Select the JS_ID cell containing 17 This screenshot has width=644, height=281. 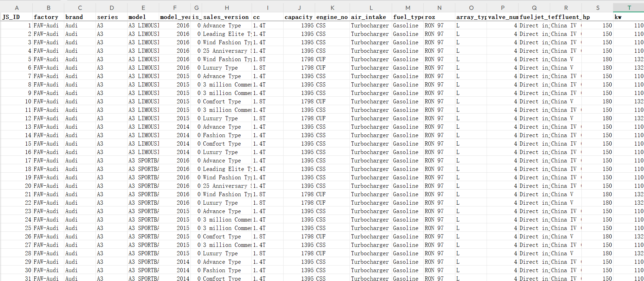[x=17, y=160]
